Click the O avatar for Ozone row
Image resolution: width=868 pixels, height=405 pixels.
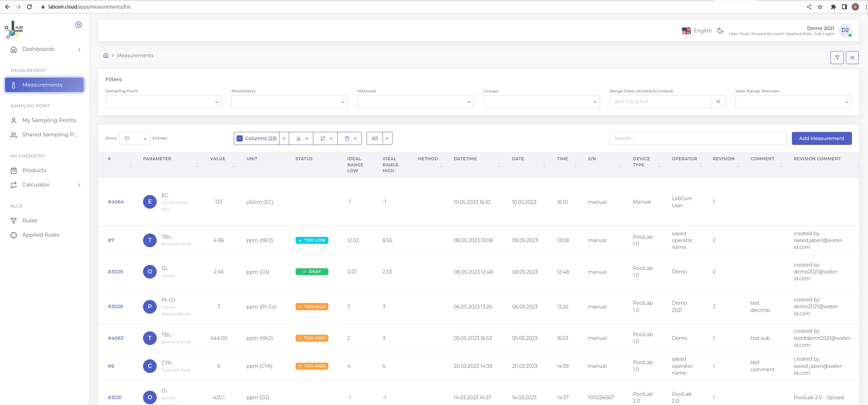point(150,272)
